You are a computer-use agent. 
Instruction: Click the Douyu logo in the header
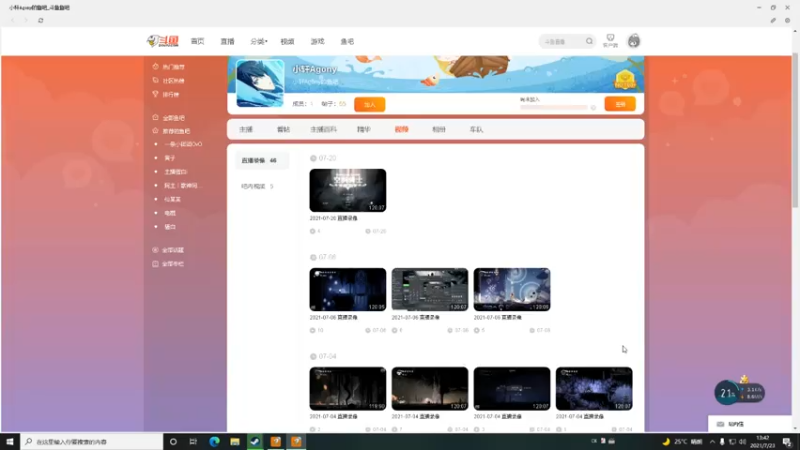[x=162, y=41]
